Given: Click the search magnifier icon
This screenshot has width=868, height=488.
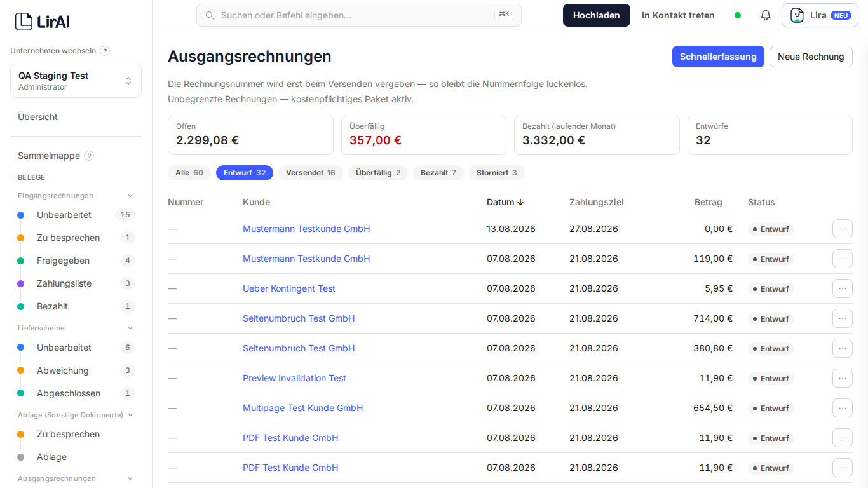Looking at the screenshot, I should coord(209,15).
